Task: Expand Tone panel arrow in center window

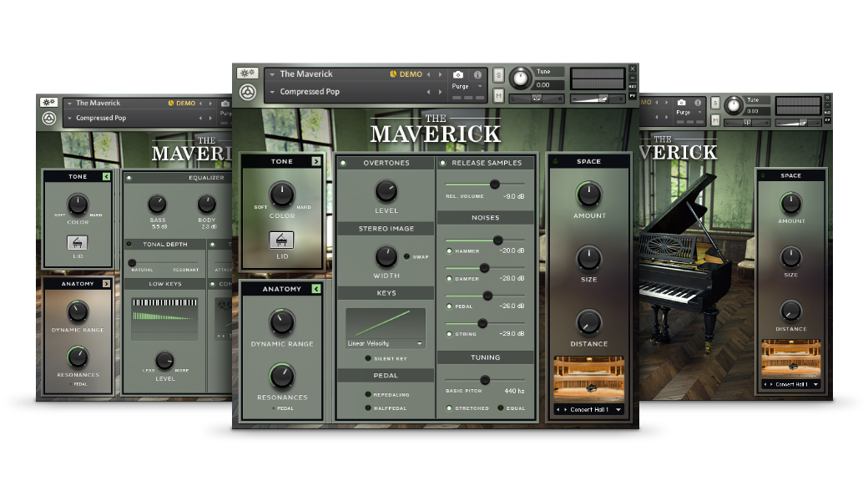Action: [315, 161]
